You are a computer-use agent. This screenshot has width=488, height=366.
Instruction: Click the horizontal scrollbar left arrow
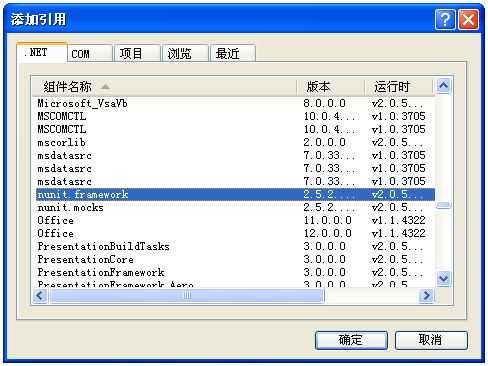click(40, 295)
